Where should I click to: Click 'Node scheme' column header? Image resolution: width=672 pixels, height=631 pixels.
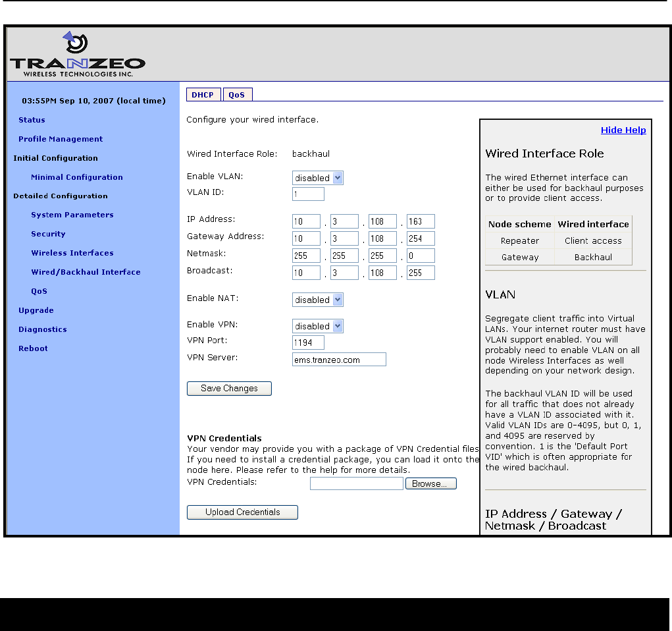[x=519, y=224]
